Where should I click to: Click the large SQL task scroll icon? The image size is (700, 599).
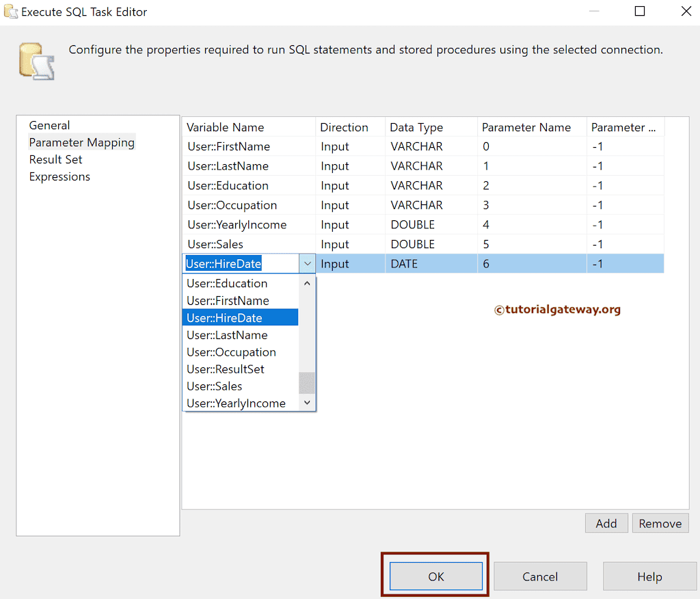[x=36, y=60]
